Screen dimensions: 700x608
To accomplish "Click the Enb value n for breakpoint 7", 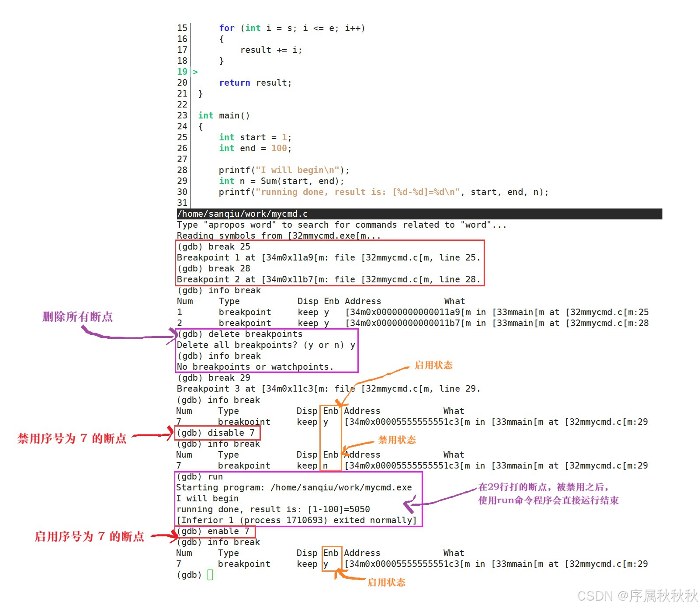I will coord(325,466).
